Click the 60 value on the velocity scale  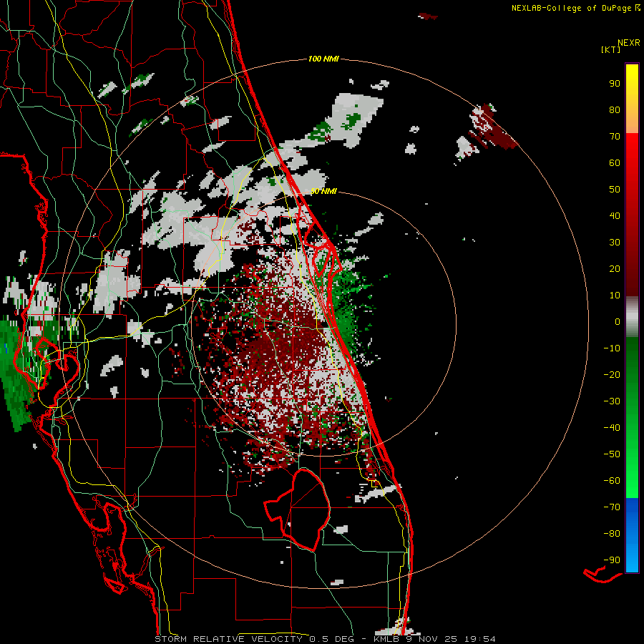point(615,162)
